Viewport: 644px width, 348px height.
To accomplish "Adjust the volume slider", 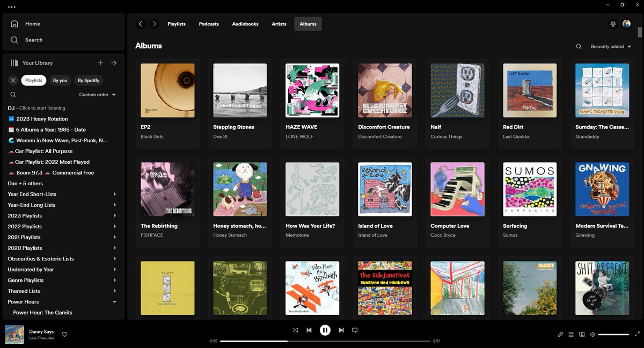I will point(613,335).
